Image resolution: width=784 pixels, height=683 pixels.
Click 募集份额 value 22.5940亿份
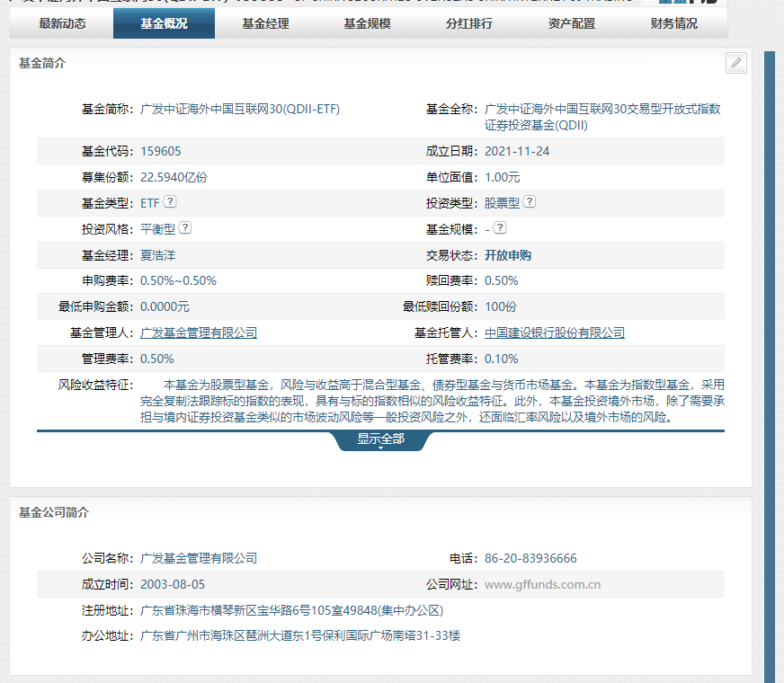pos(174,177)
